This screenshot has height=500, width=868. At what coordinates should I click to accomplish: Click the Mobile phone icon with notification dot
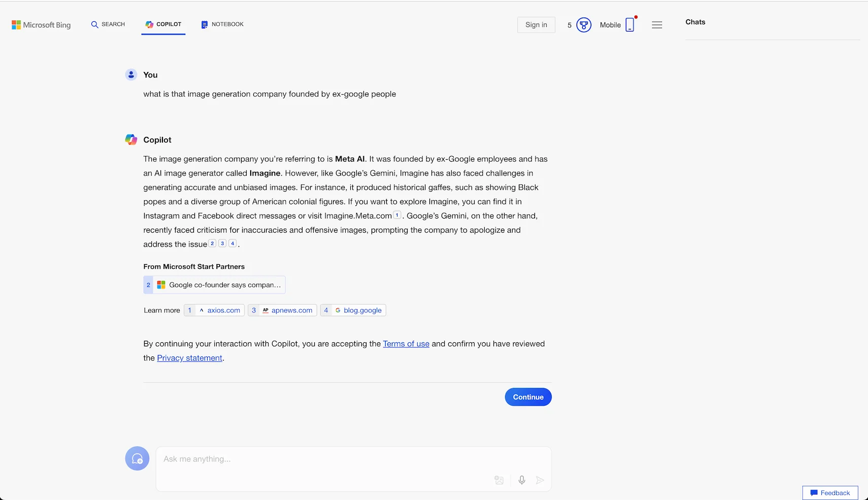[629, 24]
